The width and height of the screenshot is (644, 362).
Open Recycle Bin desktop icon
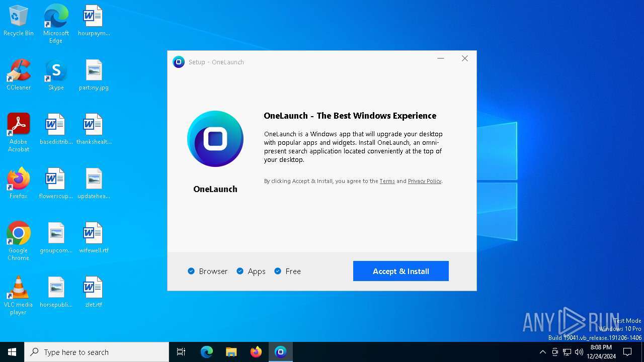click(19, 21)
